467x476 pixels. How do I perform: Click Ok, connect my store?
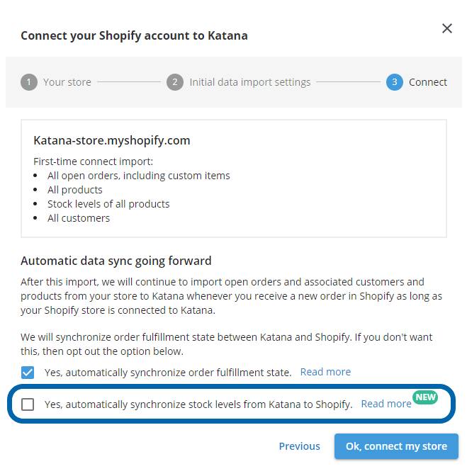(x=396, y=446)
